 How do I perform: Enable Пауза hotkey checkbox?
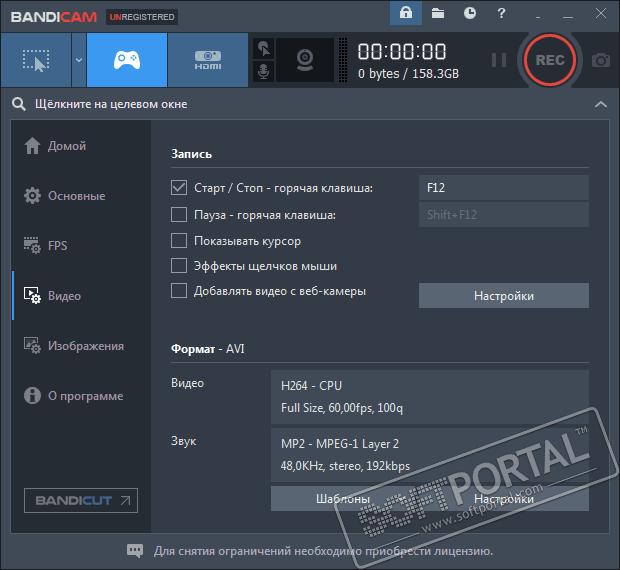[x=179, y=215]
